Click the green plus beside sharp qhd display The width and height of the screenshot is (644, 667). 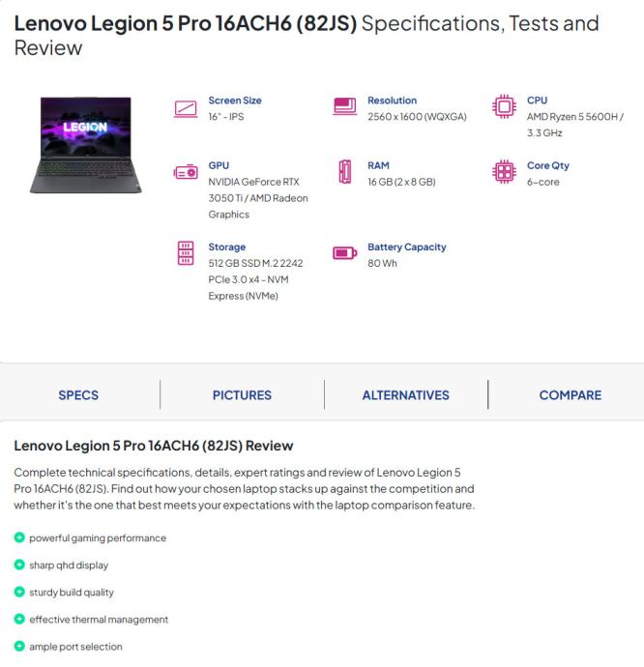tap(18, 565)
